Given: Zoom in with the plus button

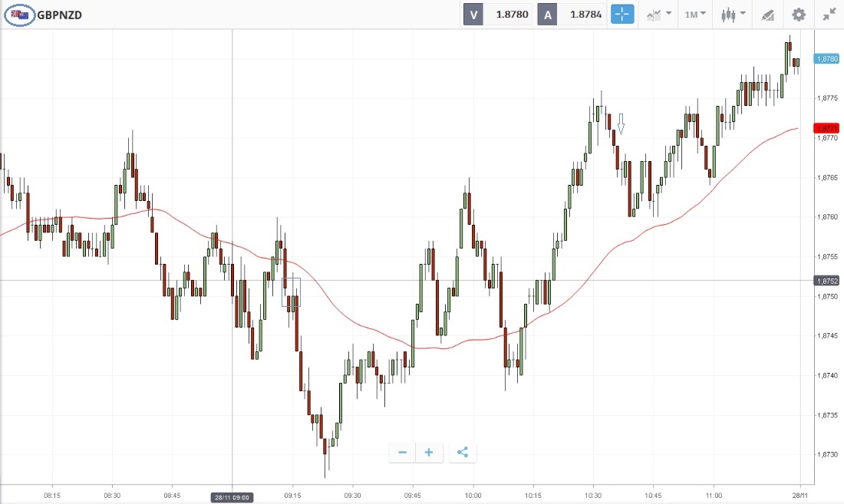Looking at the screenshot, I should (x=429, y=453).
